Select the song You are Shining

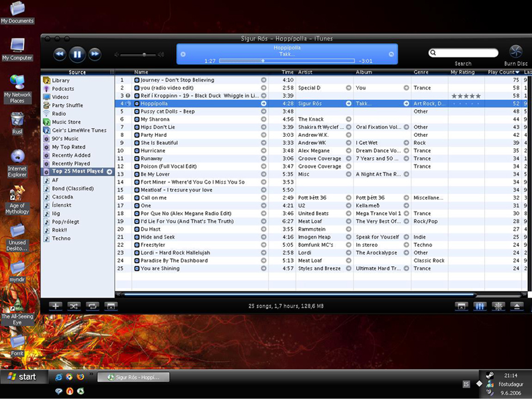coord(160,268)
